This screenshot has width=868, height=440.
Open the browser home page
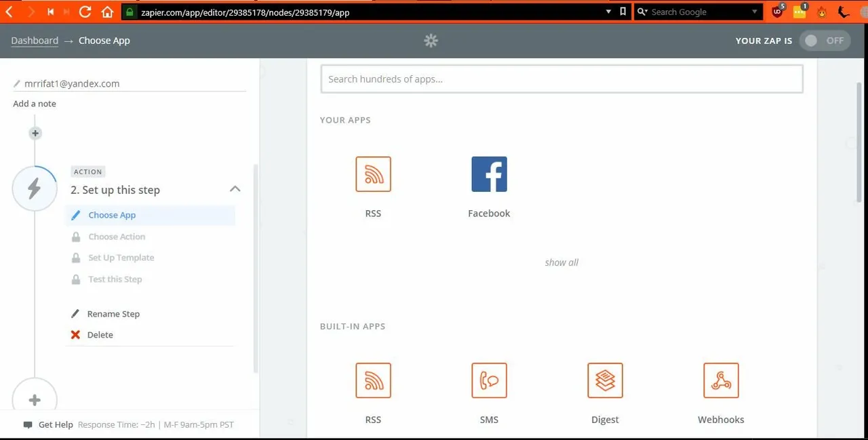click(x=106, y=12)
